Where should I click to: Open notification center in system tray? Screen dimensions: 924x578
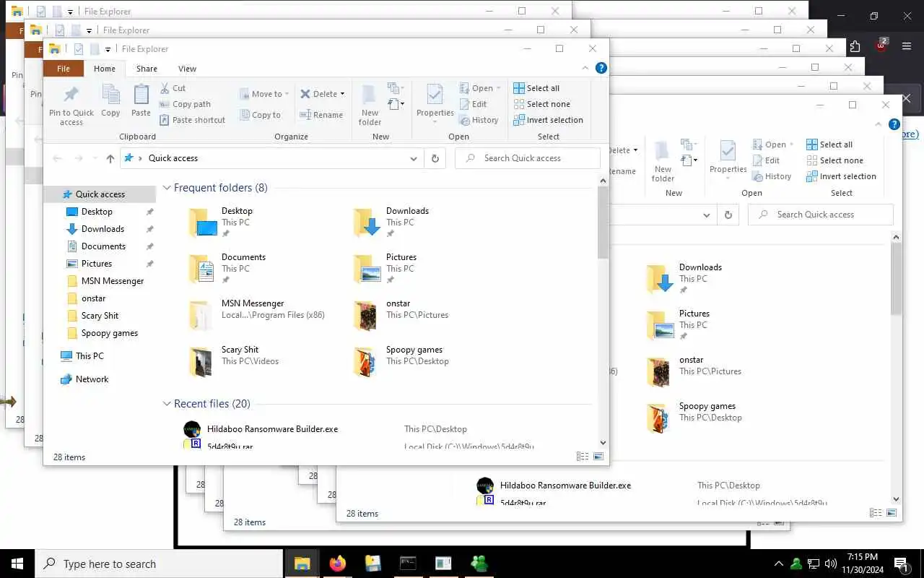[x=901, y=564]
